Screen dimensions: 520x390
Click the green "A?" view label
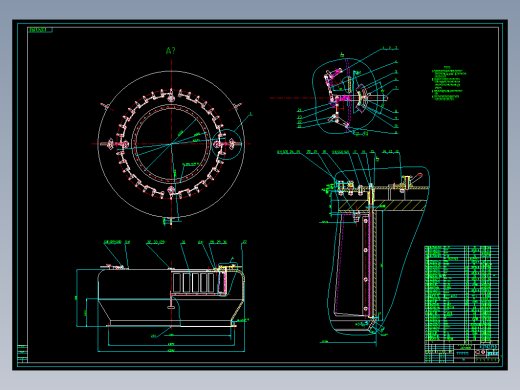tap(170, 51)
